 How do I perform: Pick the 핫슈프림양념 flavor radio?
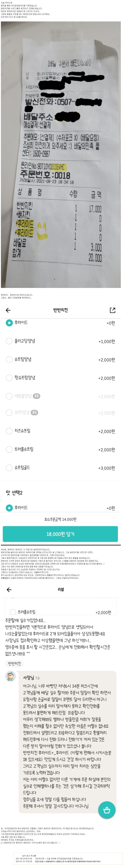click(x=60, y=378)
